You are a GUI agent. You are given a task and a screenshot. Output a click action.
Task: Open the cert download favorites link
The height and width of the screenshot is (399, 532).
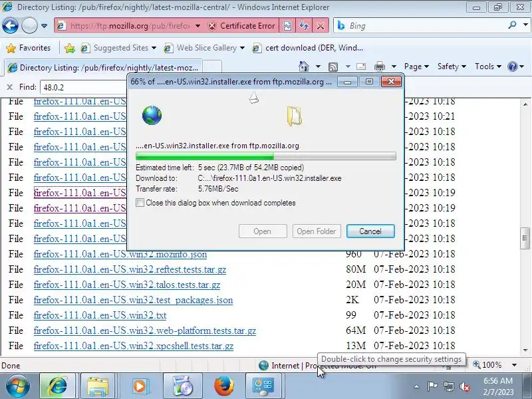coord(308,48)
